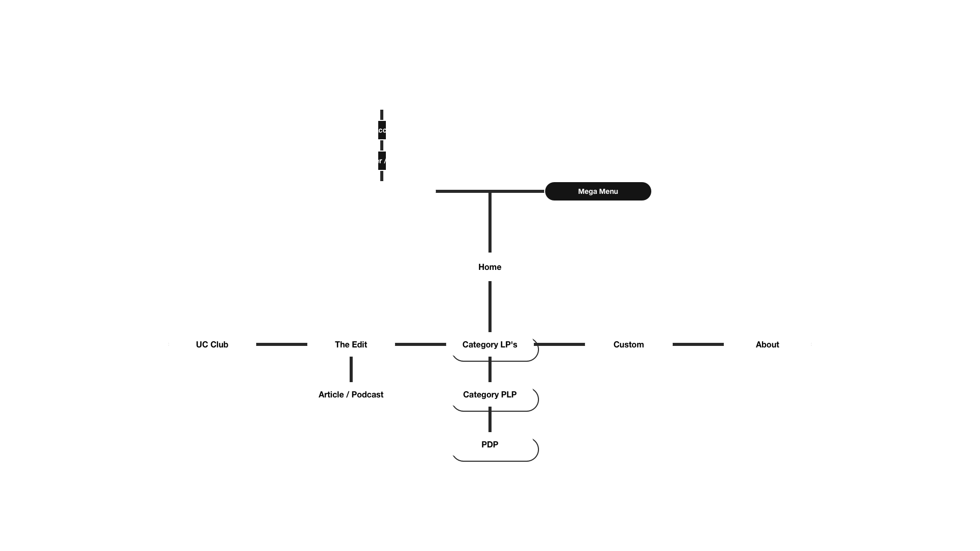Image resolution: width=980 pixels, height=551 pixels.
Task: Select the About node
Action: [767, 344]
